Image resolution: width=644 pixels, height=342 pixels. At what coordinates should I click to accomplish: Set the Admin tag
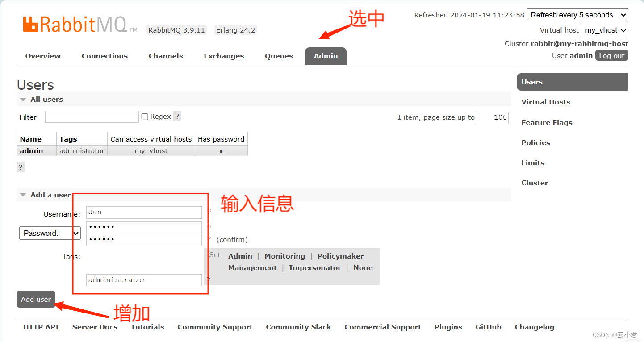(240, 256)
